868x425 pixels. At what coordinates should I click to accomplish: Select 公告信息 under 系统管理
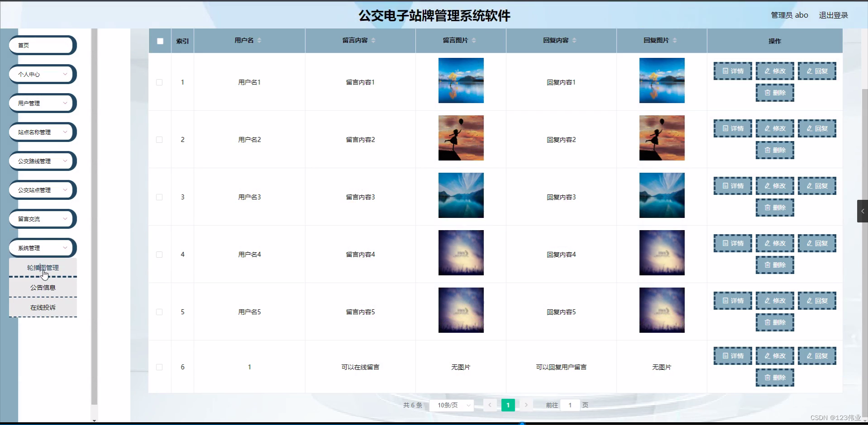click(43, 287)
